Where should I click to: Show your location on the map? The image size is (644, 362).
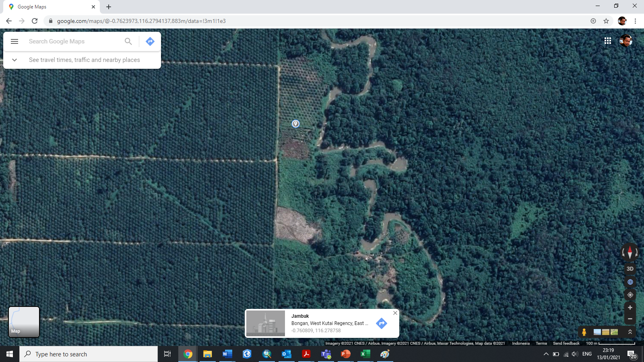[x=630, y=295]
